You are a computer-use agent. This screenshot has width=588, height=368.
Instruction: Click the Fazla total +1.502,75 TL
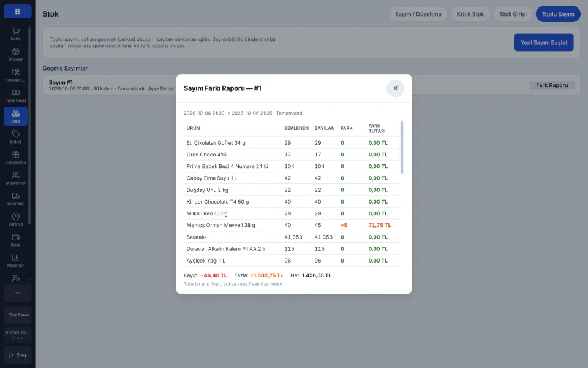pyautogui.click(x=266, y=275)
